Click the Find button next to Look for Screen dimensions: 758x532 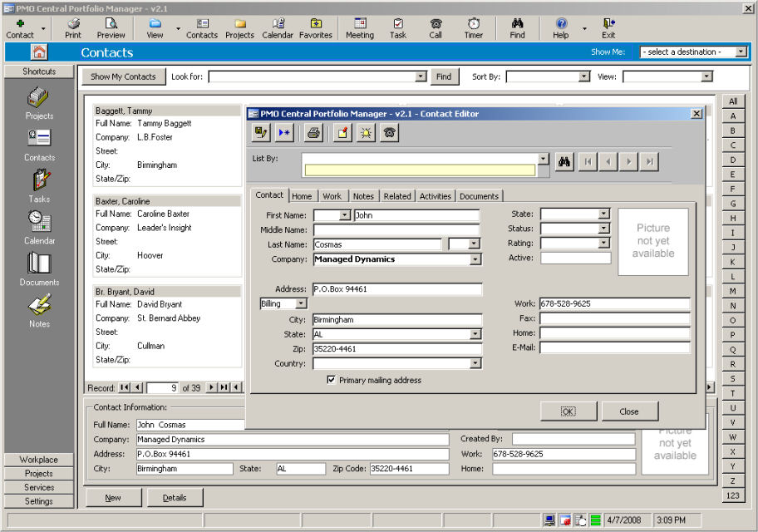click(x=444, y=76)
